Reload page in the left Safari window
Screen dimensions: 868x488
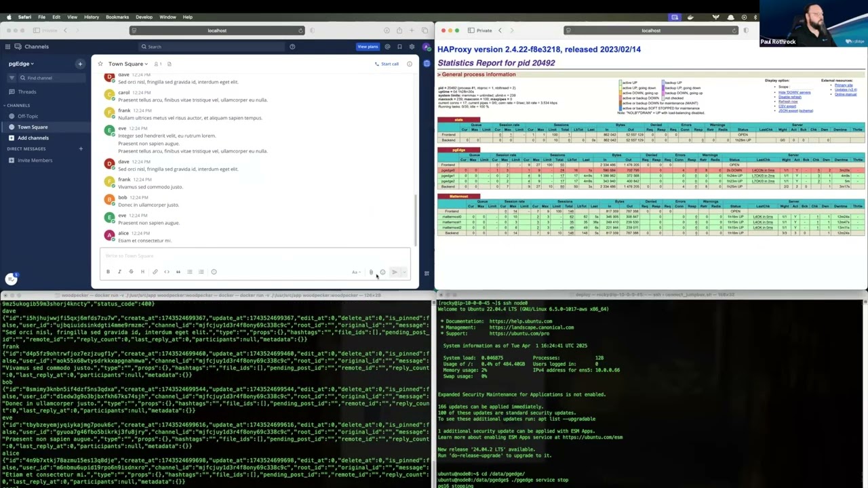[300, 30]
